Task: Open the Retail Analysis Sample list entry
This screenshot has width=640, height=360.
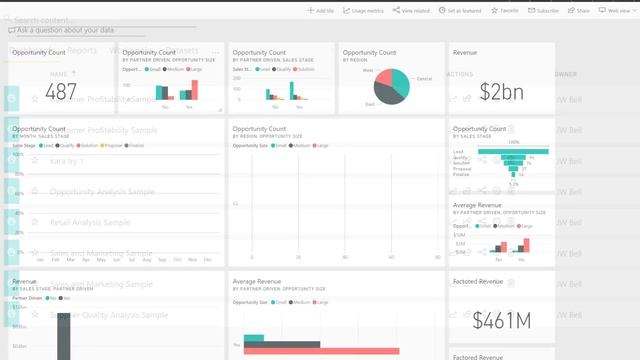Action: point(90,222)
